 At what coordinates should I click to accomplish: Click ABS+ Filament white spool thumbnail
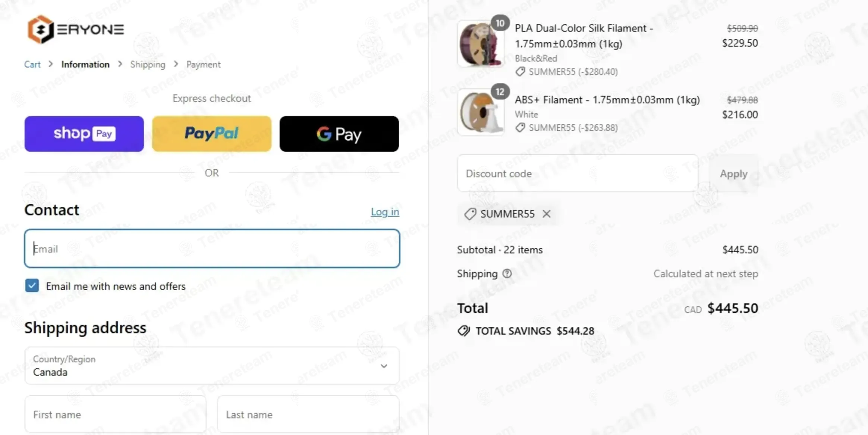pyautogui.click(x=481, y=112)
